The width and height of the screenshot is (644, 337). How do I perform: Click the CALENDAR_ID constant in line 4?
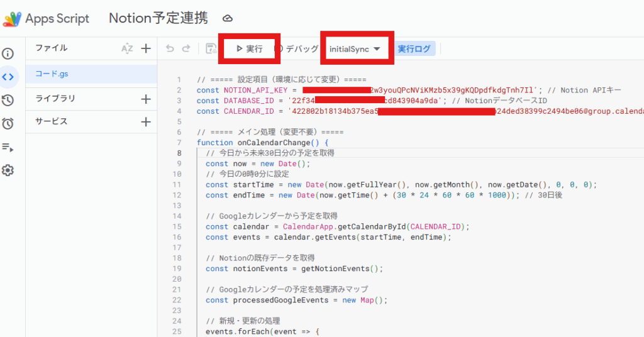[248, 111]
